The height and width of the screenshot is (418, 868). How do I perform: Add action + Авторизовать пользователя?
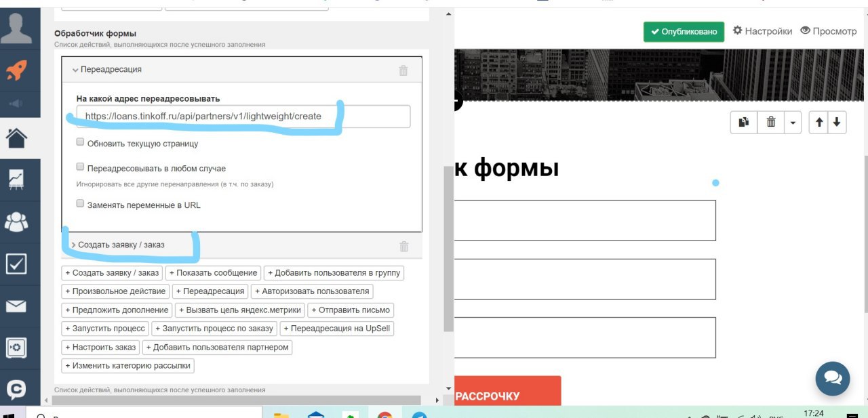(x=312, y=291)
